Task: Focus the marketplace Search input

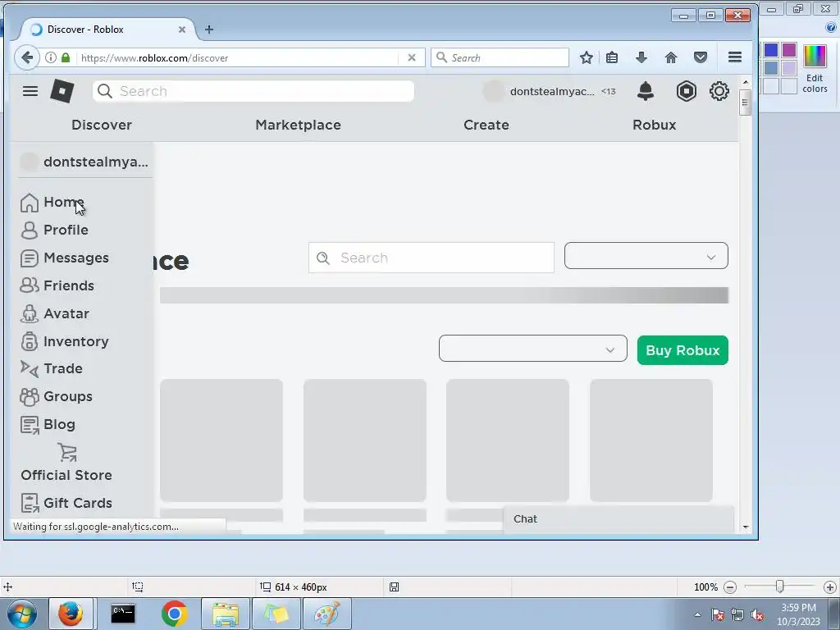Action: (x=431, y=258)
